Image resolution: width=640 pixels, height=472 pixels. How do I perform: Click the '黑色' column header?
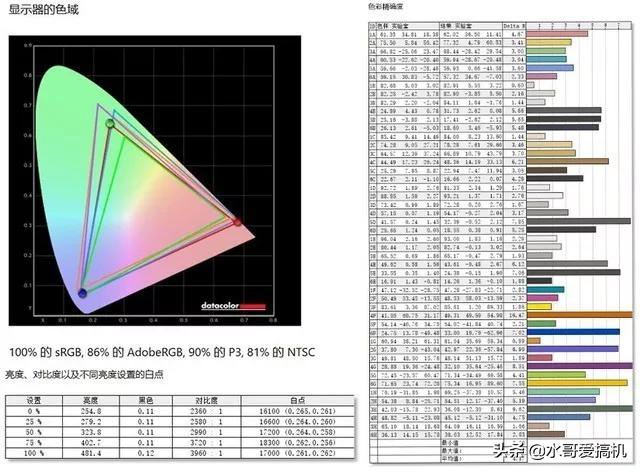[146, 401]
